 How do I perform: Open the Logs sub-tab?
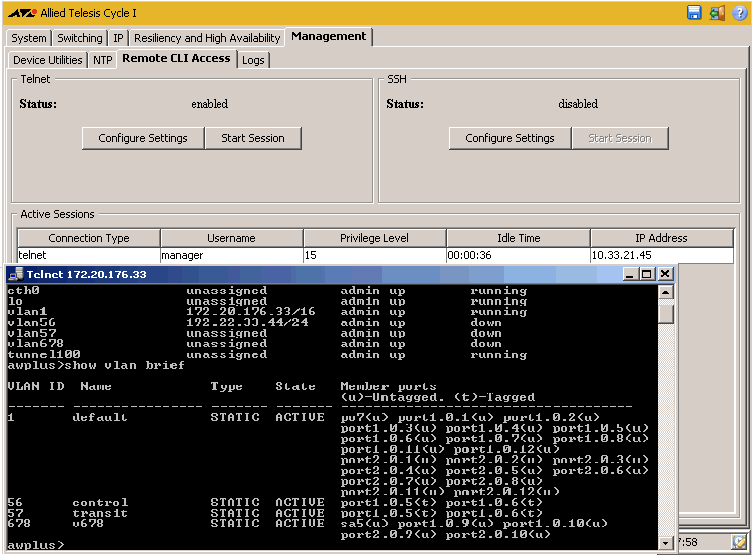coord(253,60)
